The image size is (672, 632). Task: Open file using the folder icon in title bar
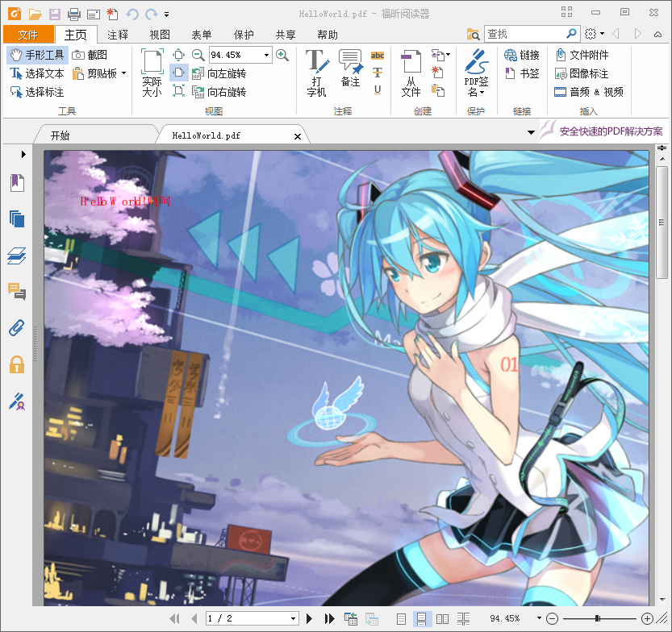click(x=35, y=15)
